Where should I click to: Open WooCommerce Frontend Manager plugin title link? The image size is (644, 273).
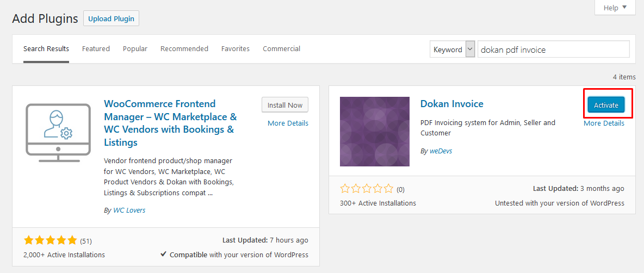tap(170, 123)
